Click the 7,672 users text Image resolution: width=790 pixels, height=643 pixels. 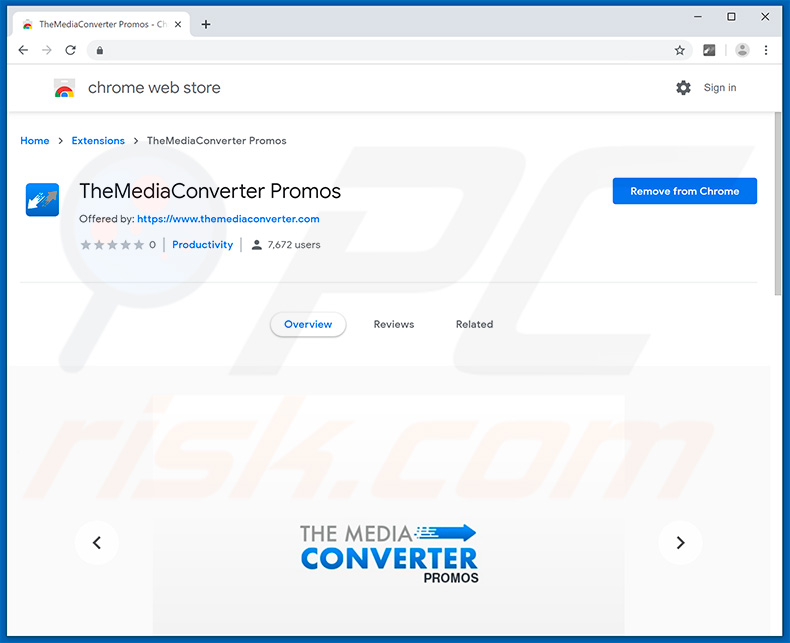[x=294, y=245]
